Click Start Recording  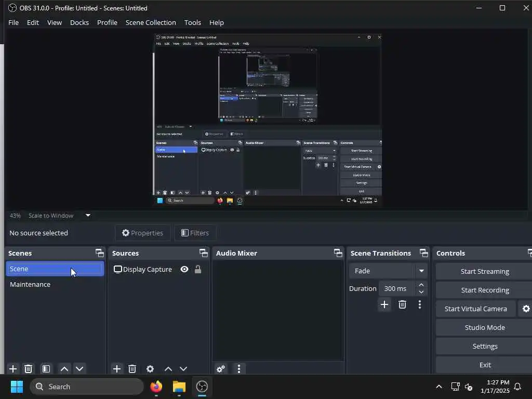(485, 290)
